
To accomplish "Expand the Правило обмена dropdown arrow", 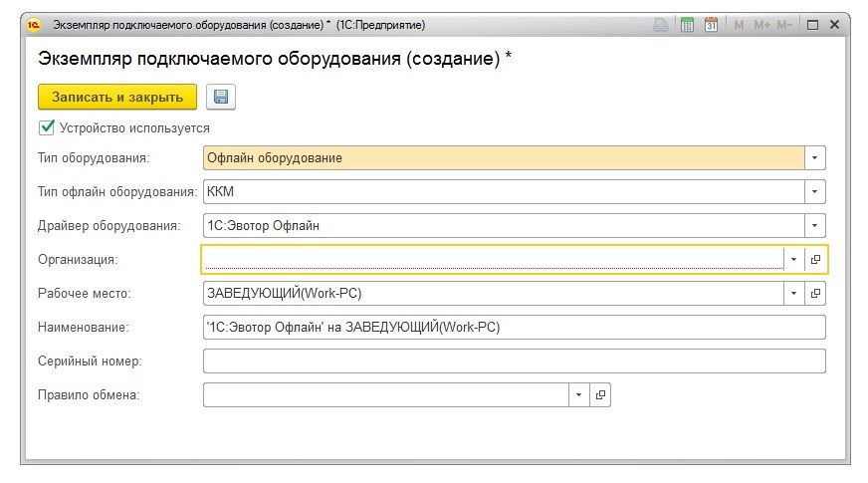I will tap(579, 395).
